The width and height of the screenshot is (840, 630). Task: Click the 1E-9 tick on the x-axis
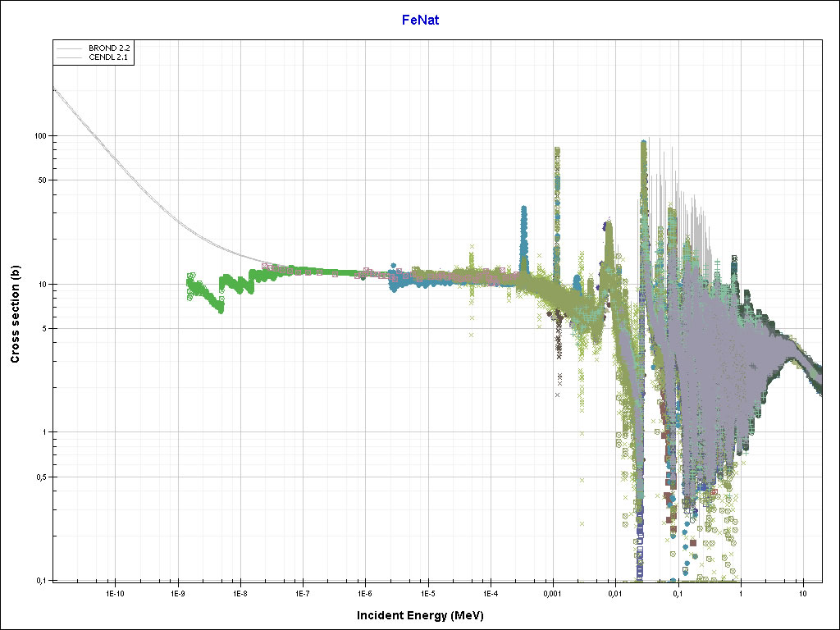coord(177,591)
